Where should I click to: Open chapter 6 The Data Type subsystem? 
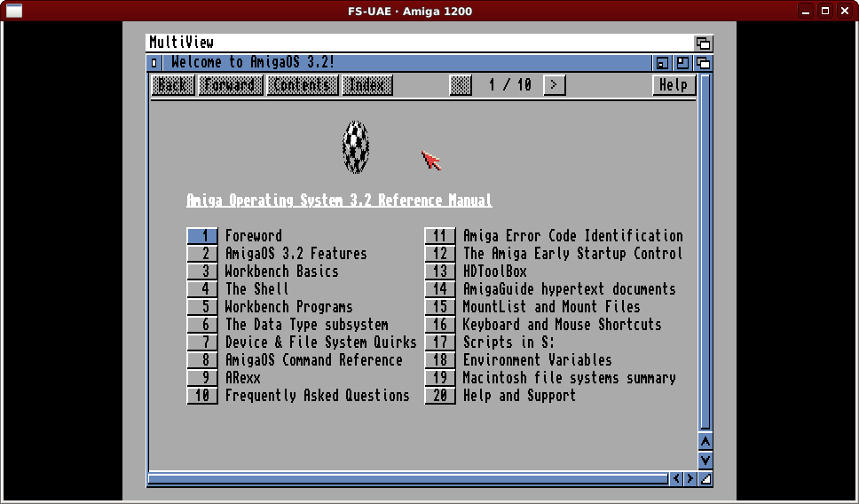click(x=202, y=324)
